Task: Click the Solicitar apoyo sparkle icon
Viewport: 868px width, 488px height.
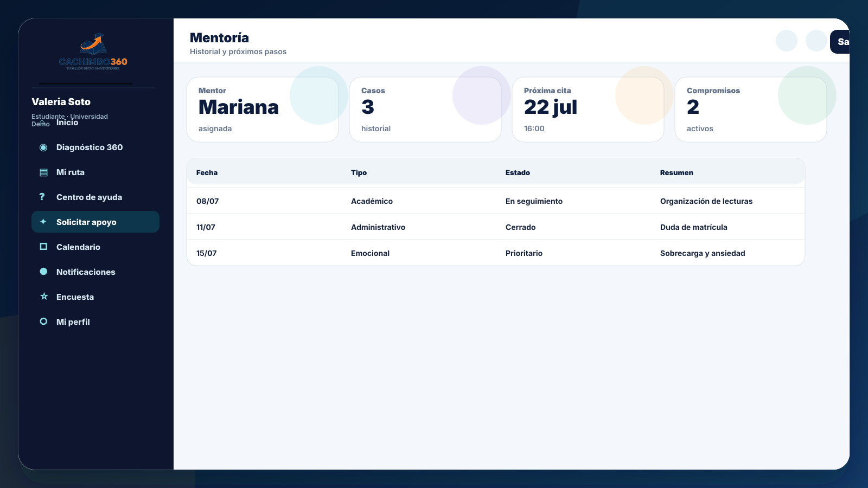Action: (x=43, y=222)
